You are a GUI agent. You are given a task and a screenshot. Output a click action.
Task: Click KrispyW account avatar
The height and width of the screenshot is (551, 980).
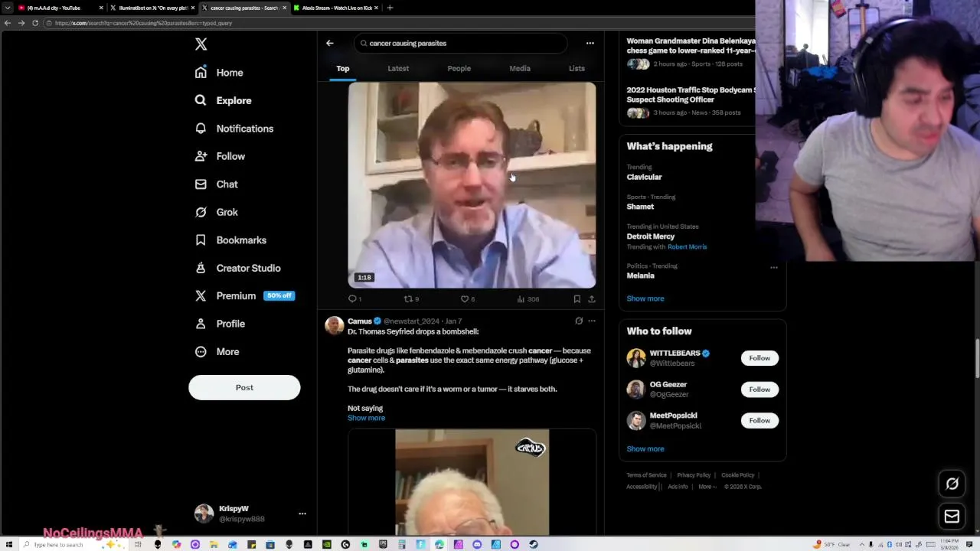coord(204,514)
